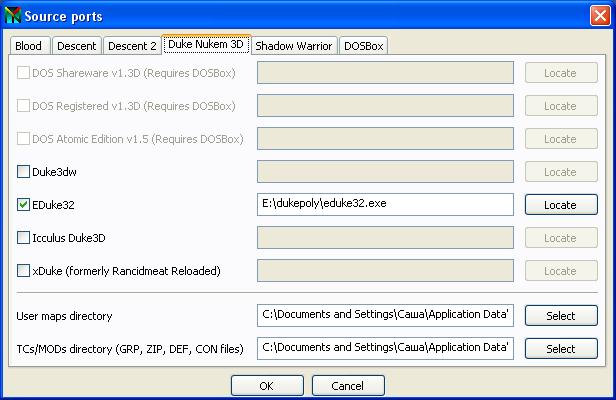Open the DOSBox tab
This screenshot has height=400, width=616.
pyautogui.click(x=363, y=46)
